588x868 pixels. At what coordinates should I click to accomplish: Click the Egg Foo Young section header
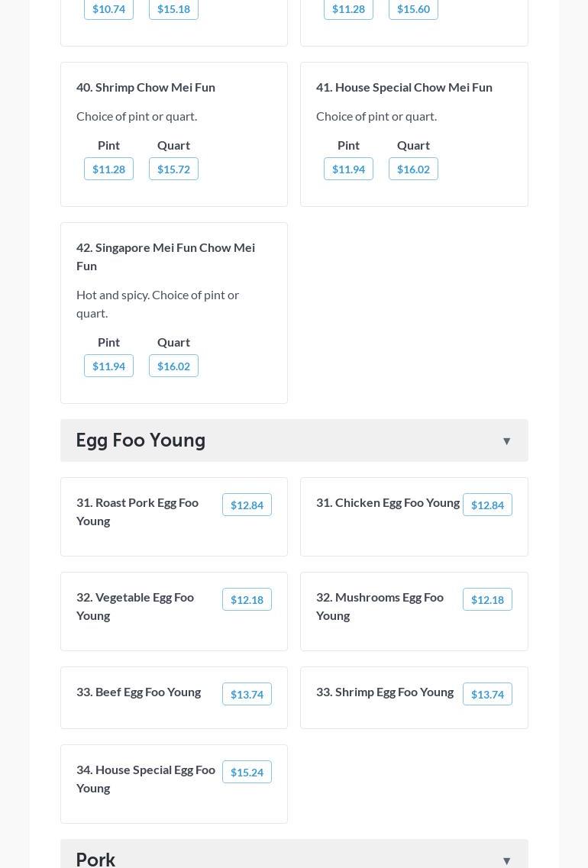pos(141,440)
